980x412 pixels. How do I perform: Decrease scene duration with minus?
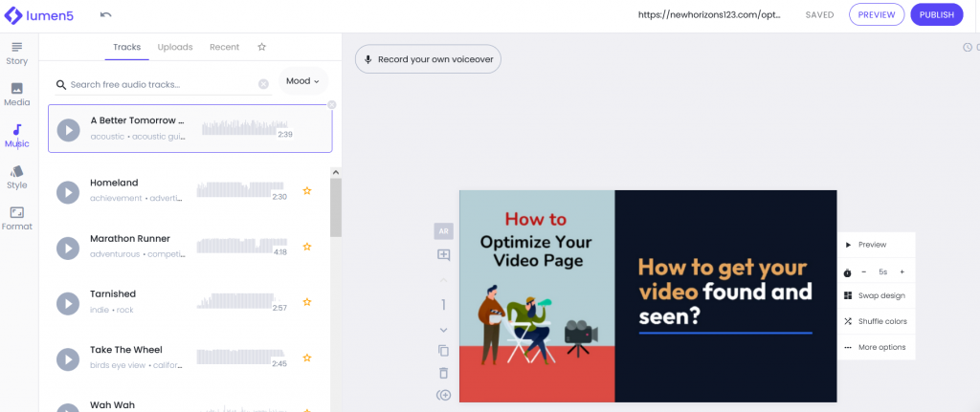pos(864,272)
